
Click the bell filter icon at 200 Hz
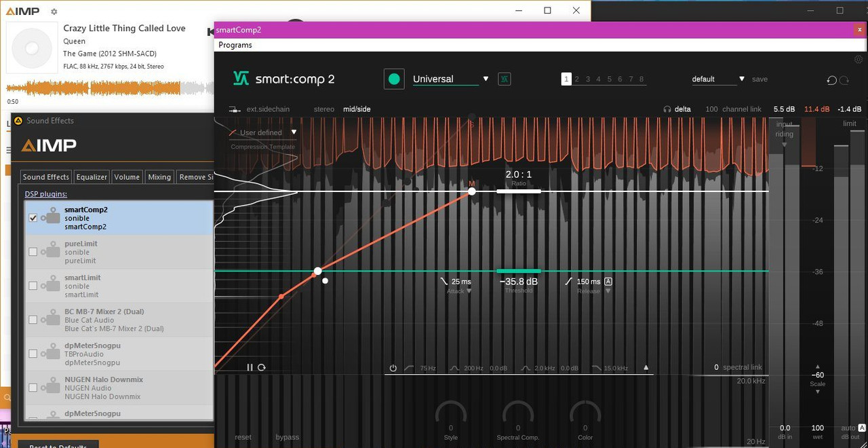(x=454, y=368)
